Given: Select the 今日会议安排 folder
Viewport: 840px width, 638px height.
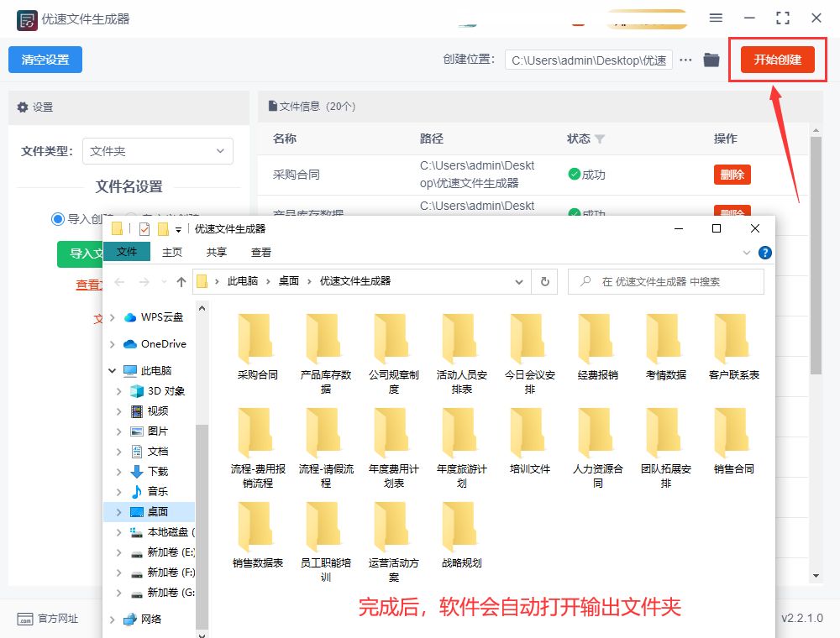Looking at the screenshot, I should [530, 353].
